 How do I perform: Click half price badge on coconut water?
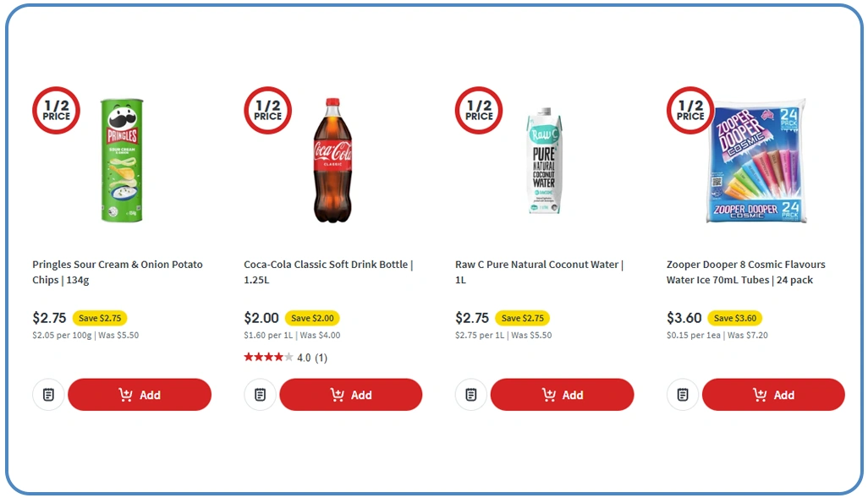479,111
